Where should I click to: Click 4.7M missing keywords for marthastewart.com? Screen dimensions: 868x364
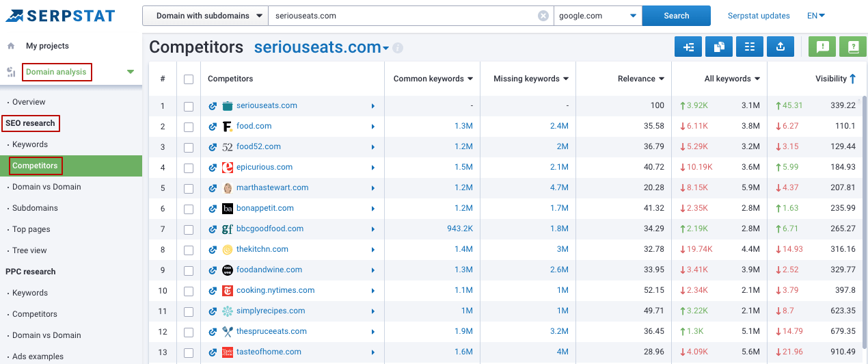pyautogui.click(x=559, y=187)
